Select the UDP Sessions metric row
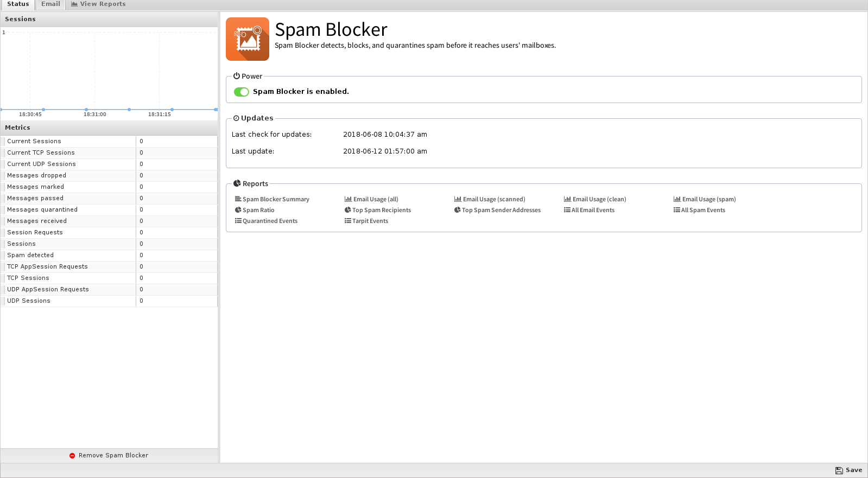This screenshot has width=868, height=478. pos(109,301)
